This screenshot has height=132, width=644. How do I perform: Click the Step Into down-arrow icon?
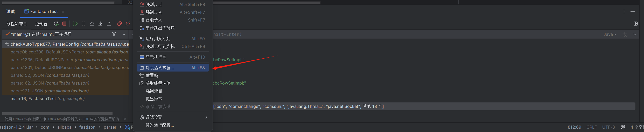pyautogui.click(x=100, y=24)
